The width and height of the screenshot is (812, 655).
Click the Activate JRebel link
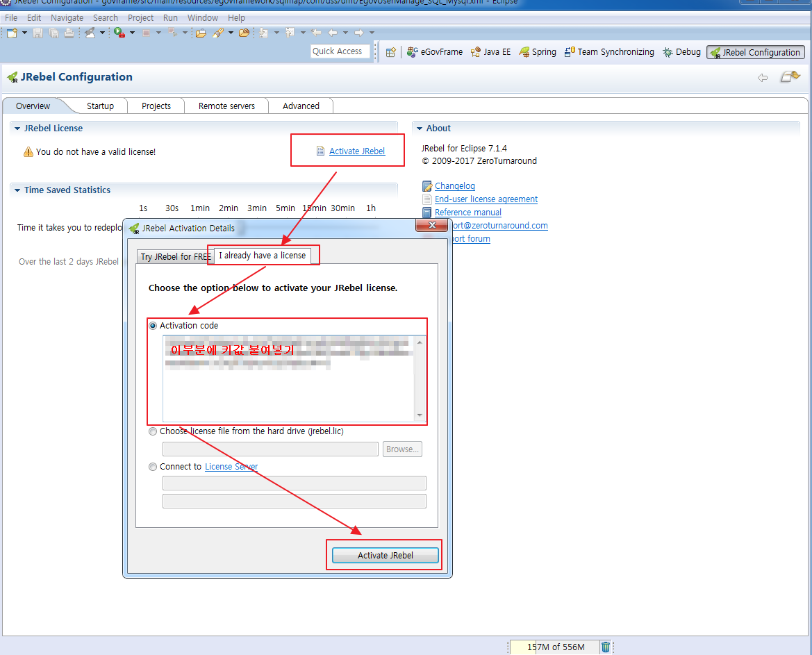pos(357,151)
